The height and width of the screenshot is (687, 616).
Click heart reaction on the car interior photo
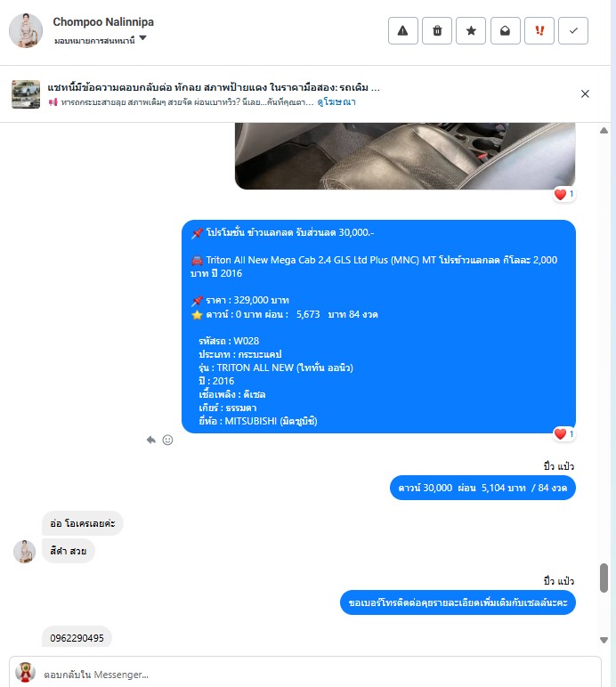click(x=563, y=194)
